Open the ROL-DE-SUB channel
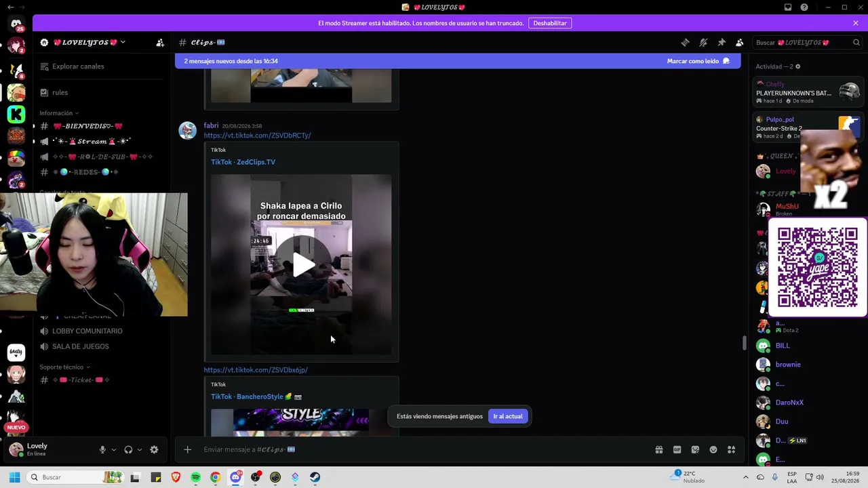 pos(102,157)
